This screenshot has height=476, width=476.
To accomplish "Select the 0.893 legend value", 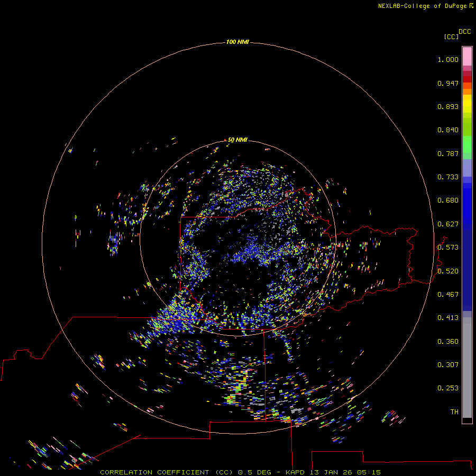I will tap(448, 106).
